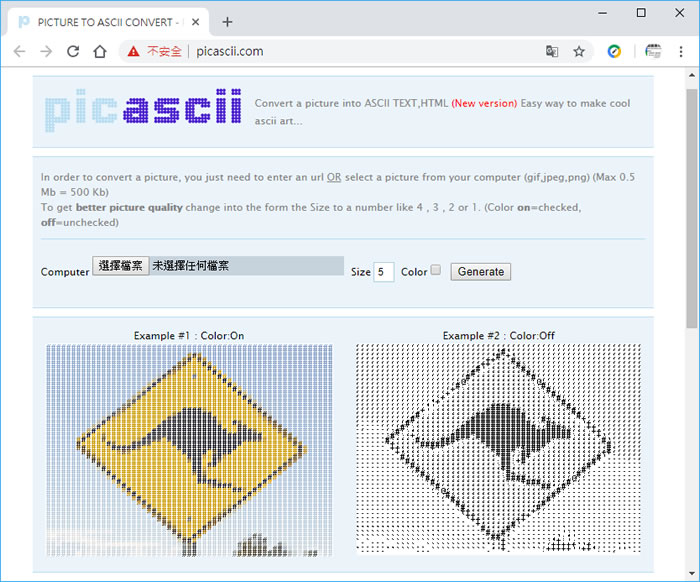
Task: Click the browser forward arrow
Action: 46,52
